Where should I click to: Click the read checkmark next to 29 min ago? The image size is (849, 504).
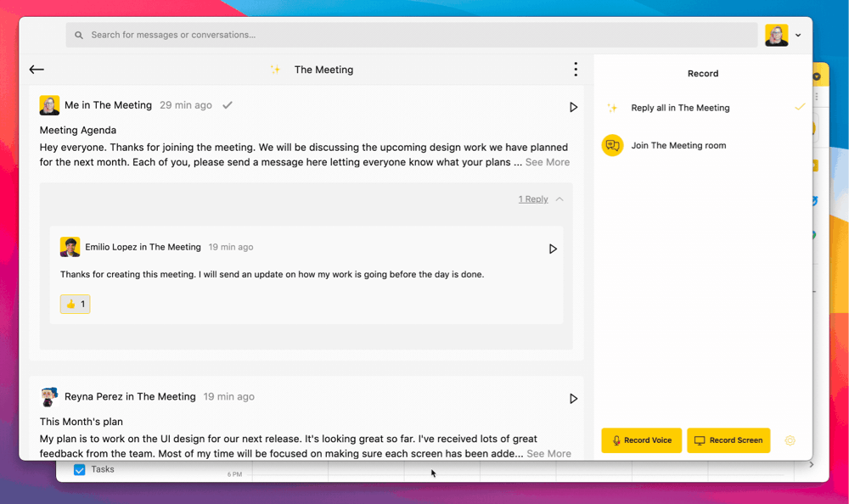point(228,105)
